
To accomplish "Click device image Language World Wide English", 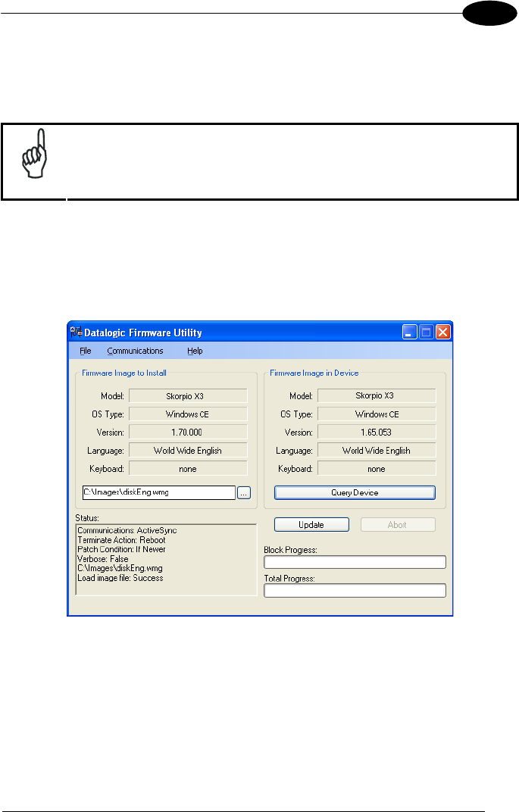I will (377, 451).
